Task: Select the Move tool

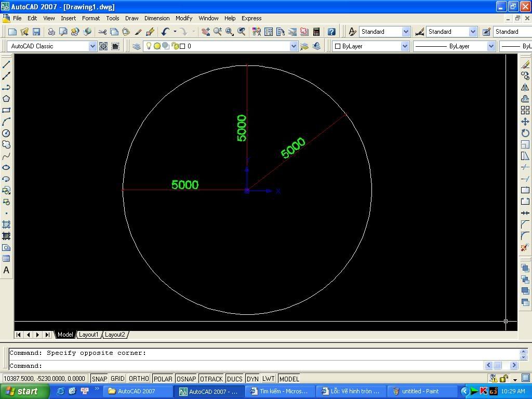Action: click(525, 122)
